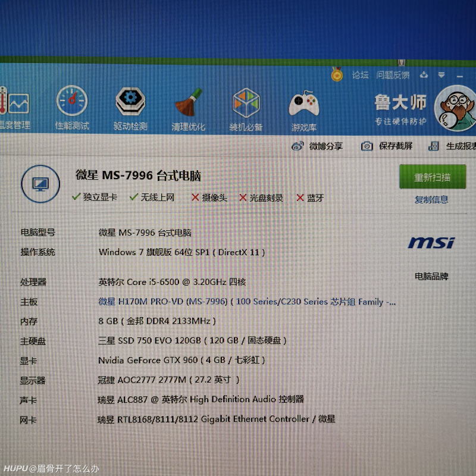Open the 游戏库 game library
Viewport: 476px width, 476px height.
pos(303,107)
